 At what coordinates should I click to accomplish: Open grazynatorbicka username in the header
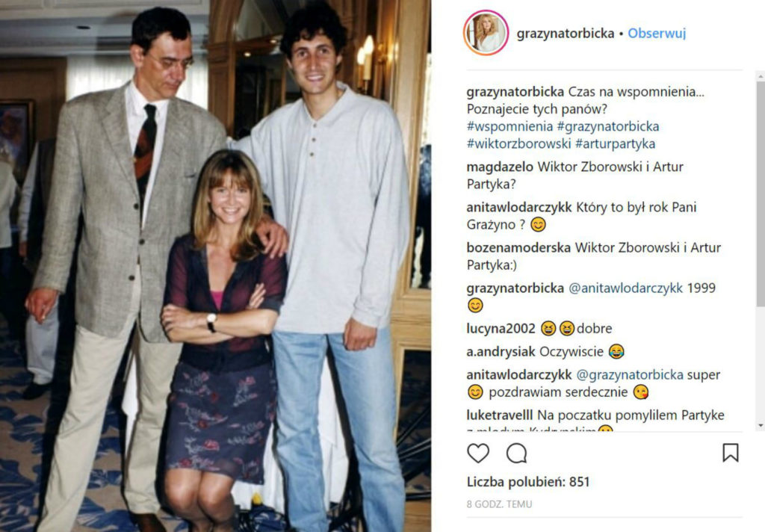pos(566,34)
